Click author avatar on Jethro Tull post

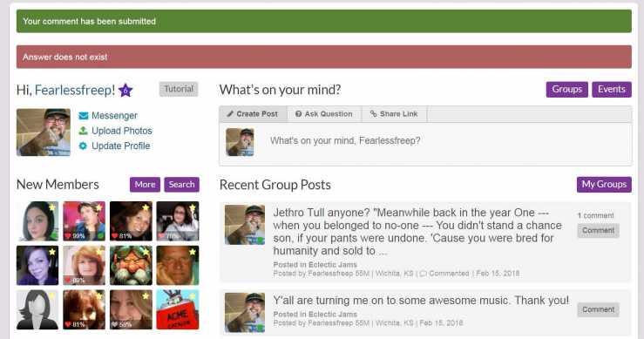coord(245,225)
